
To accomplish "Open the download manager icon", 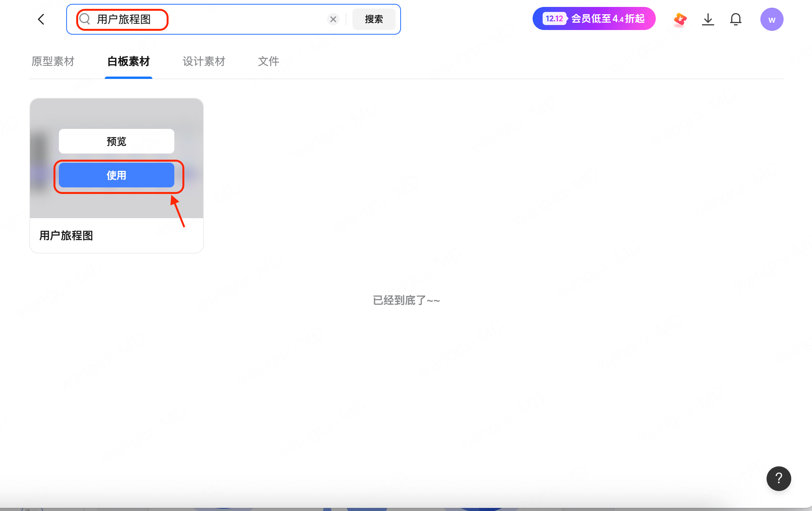I will coord(708,19).
